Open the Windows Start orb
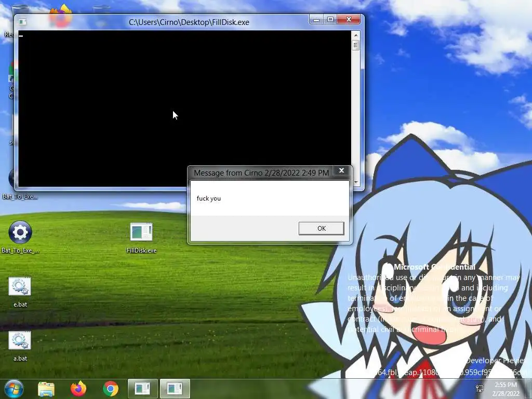Screen dimensions: 532x399 tap(14, 389)
